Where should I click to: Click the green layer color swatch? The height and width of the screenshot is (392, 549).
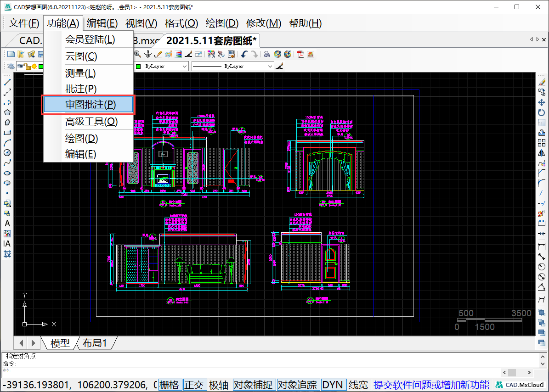click(x=41, y=66)
